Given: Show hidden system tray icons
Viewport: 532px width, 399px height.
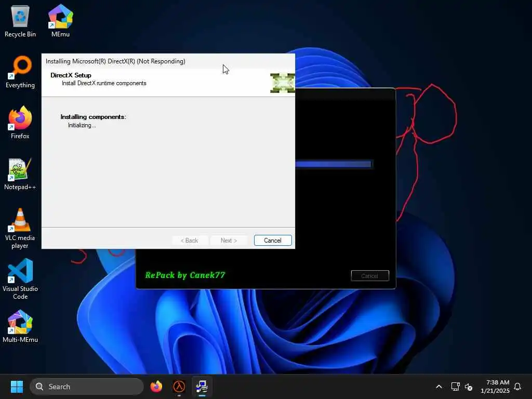Looking at the screenshot, I should [x=438, y=387].
